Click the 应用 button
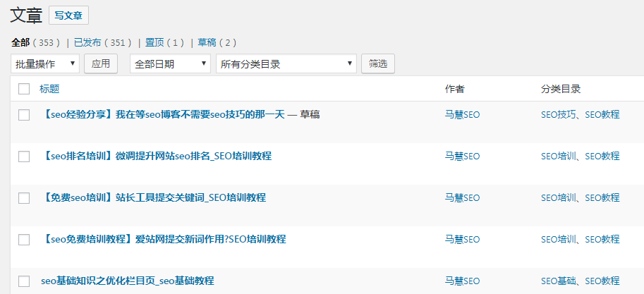This screenshot has width=644, height=294. click(x=101, y=63)
